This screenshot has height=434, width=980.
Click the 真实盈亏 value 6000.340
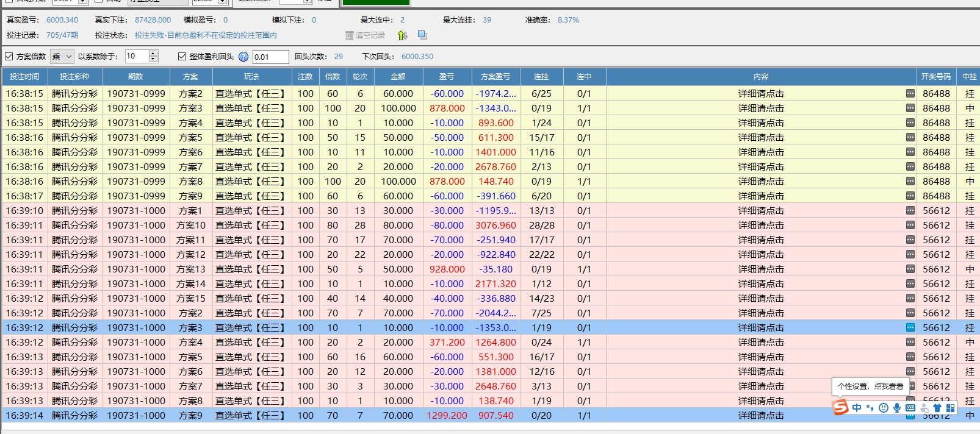(x=62, y=20)
